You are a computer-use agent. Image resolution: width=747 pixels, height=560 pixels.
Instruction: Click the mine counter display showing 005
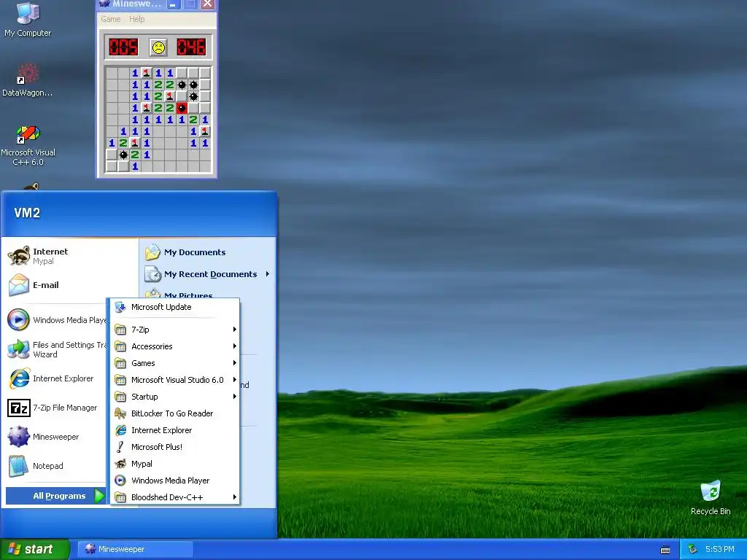(123, 47)
